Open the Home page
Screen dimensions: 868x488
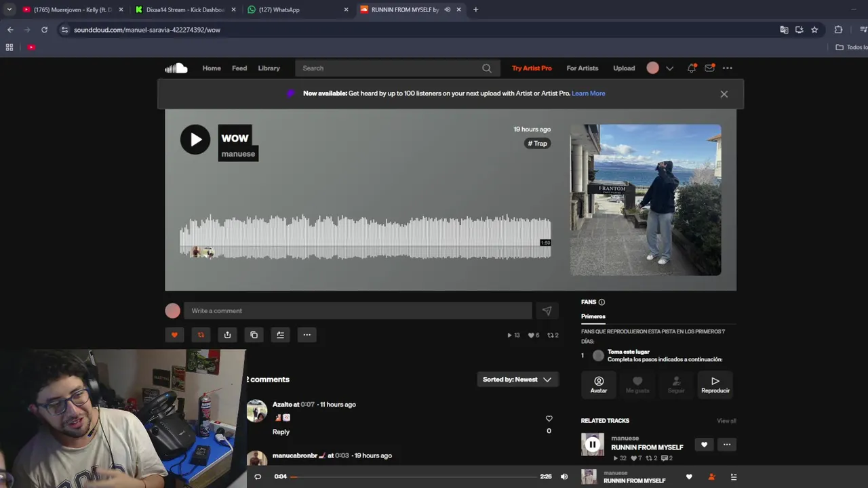(x=212, y=68)
